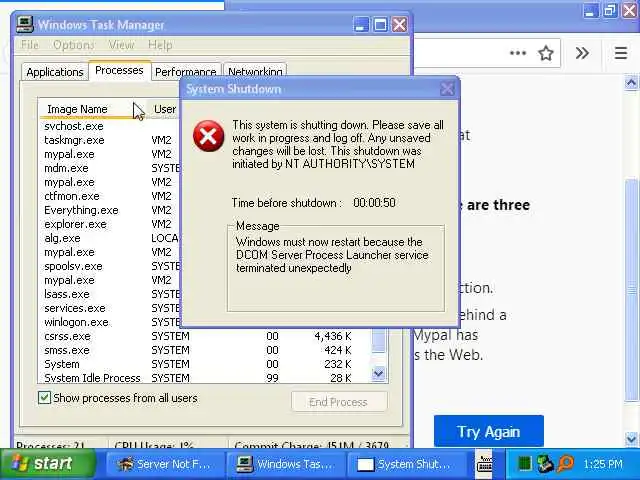Screen dimensions: 640x480
Task: Switch to the Networking tab
Action: click(255, 72)
